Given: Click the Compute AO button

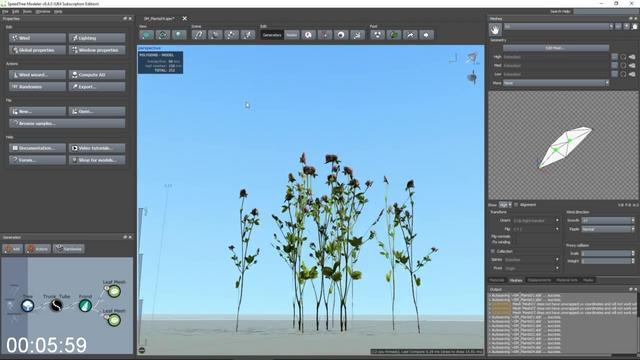Looking at the screenshot, I should point(97,75).
